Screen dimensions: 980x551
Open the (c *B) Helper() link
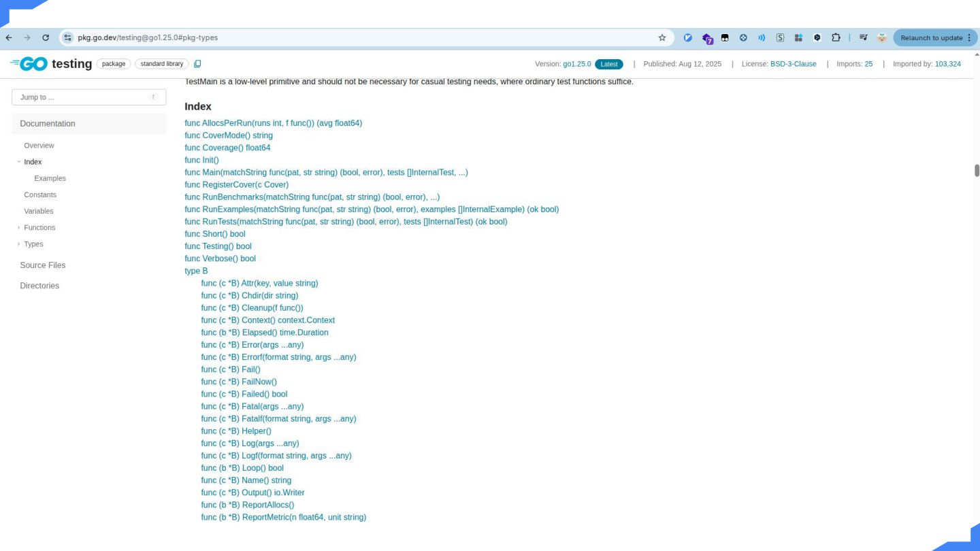click(236, 431)
